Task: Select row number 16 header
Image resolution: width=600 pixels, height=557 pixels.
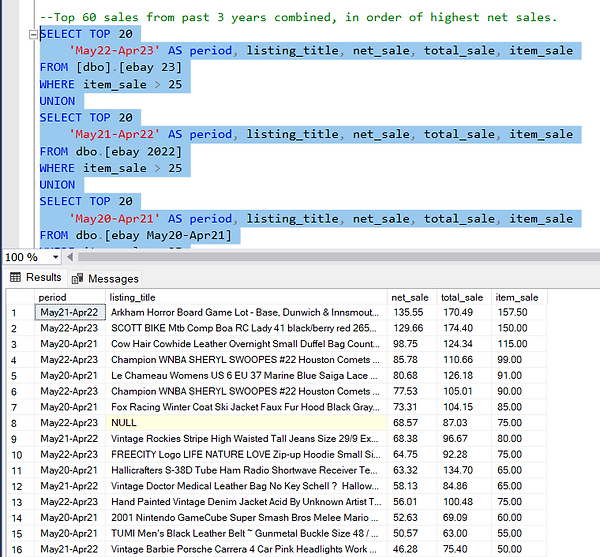Action: (21, 549)
